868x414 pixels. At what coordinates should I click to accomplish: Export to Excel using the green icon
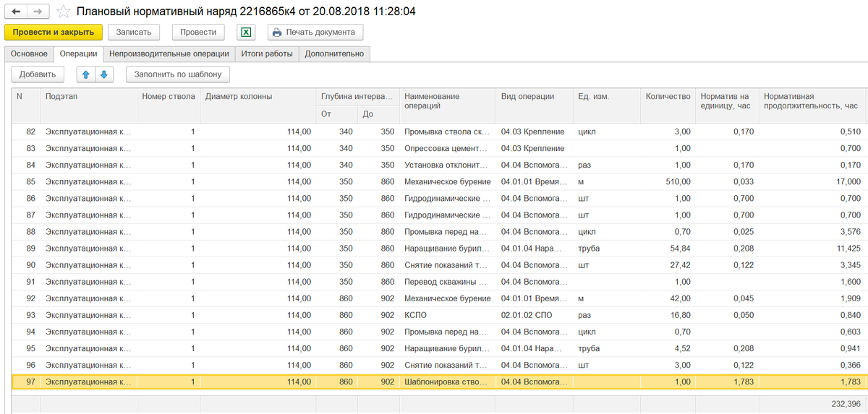tap(246, 32)
